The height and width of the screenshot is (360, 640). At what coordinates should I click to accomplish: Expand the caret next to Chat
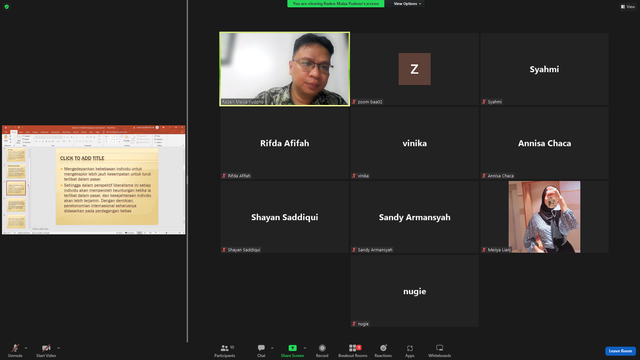(272, 348)
